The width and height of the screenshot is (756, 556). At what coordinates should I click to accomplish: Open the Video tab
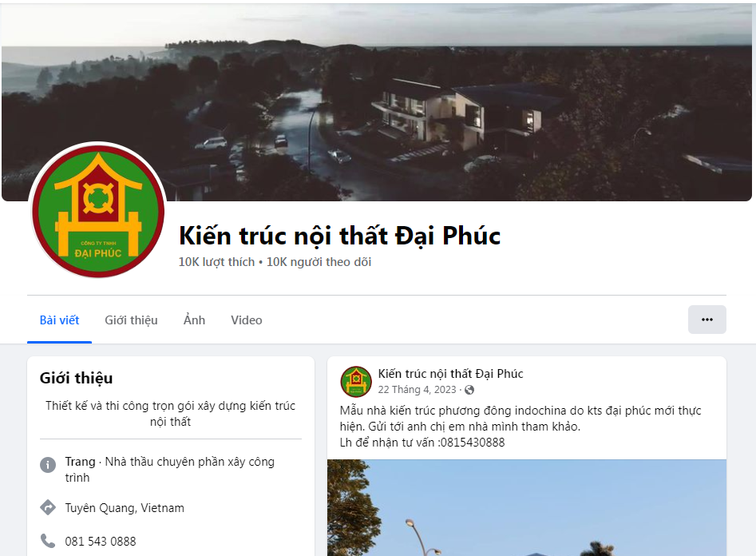[x=247, y=320]
